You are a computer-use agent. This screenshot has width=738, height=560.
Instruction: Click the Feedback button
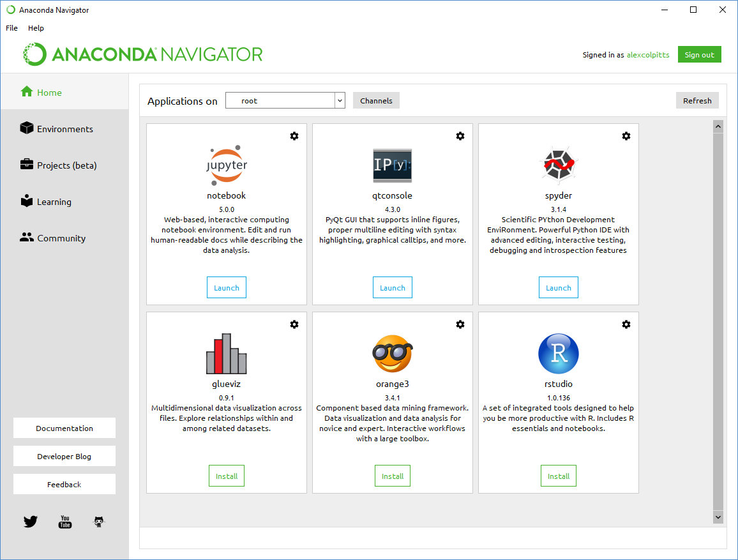[64, 484]
